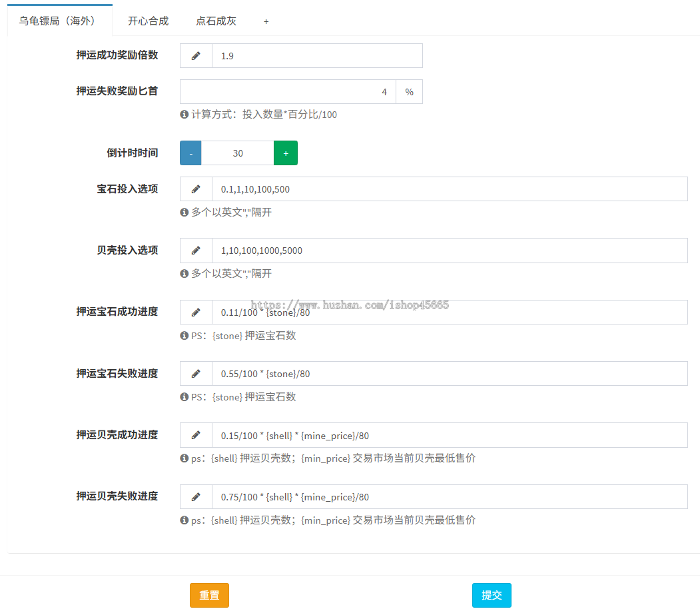Click the 押运宝石失败进度 label
Screen dimensions: 700x609
117,373
